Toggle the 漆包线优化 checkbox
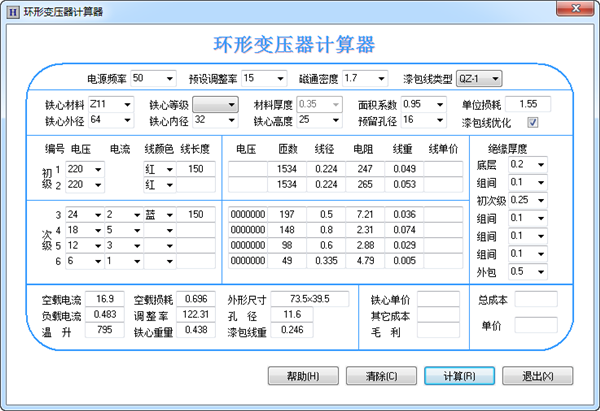Screen dimensions: 600x411 coord(533,122)
